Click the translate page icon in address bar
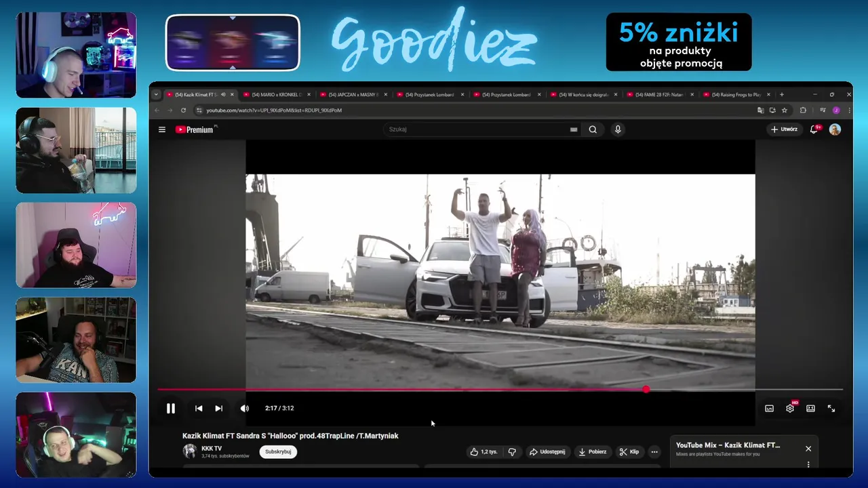Image resolution: width=868 pixels, height=488 pixels. click(x=760, y=110)
